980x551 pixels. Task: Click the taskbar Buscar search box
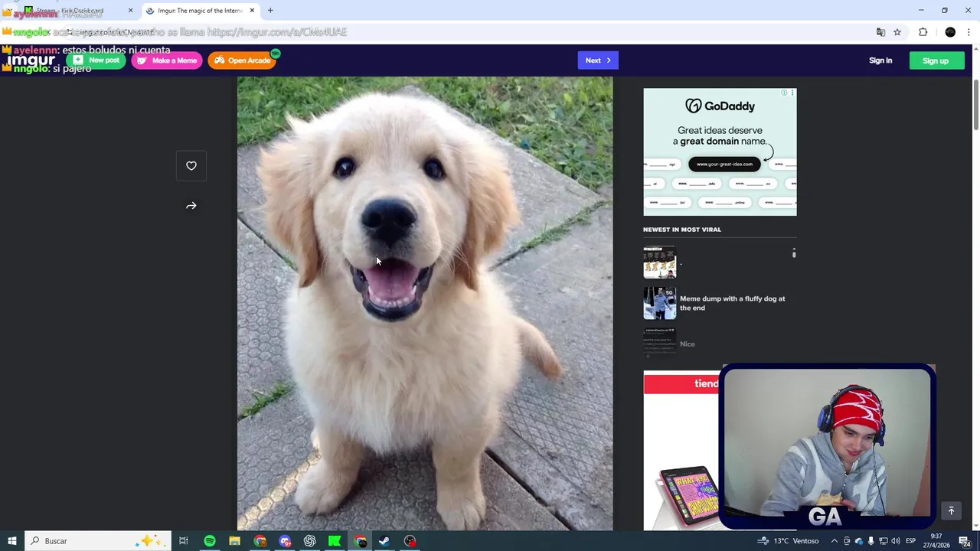click(98, 541)
